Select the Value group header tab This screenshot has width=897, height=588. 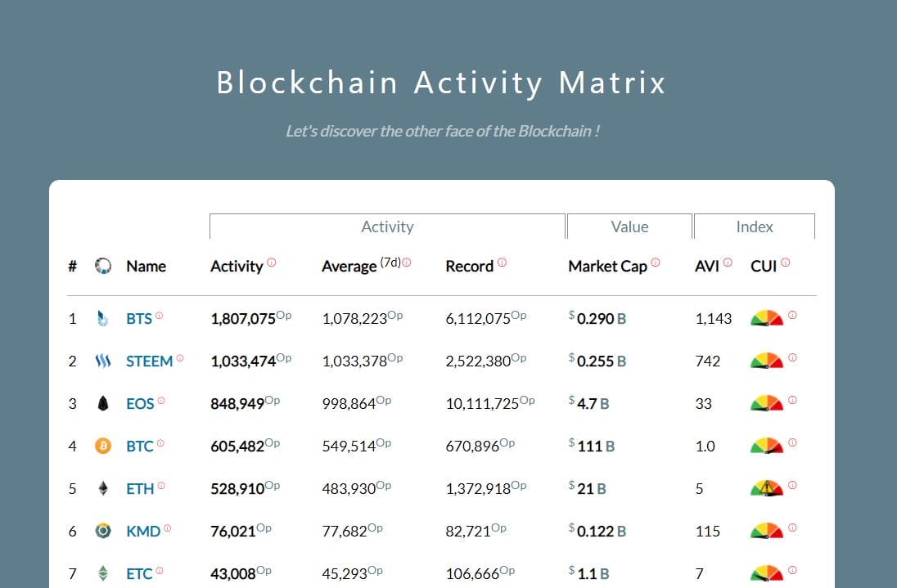[x=629, y=227]
